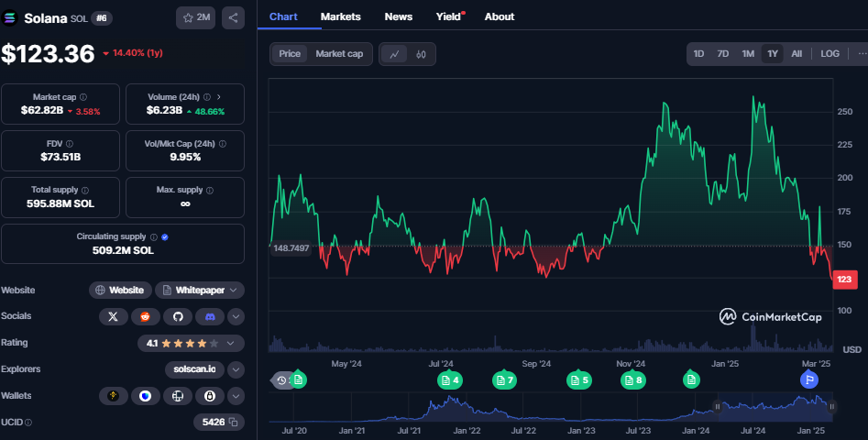
Task: Click the Solana logo icon
Action: [x=9, y=18]
